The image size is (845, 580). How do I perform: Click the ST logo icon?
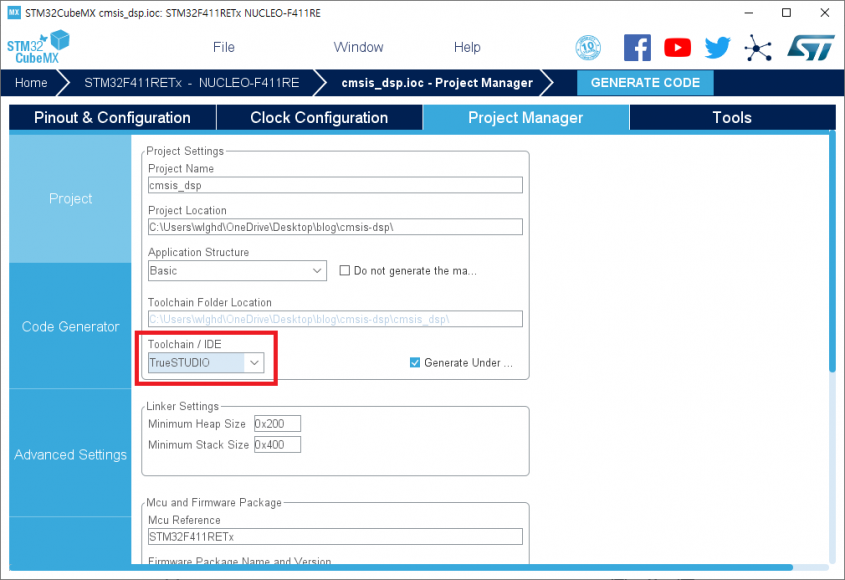(811, 47)
